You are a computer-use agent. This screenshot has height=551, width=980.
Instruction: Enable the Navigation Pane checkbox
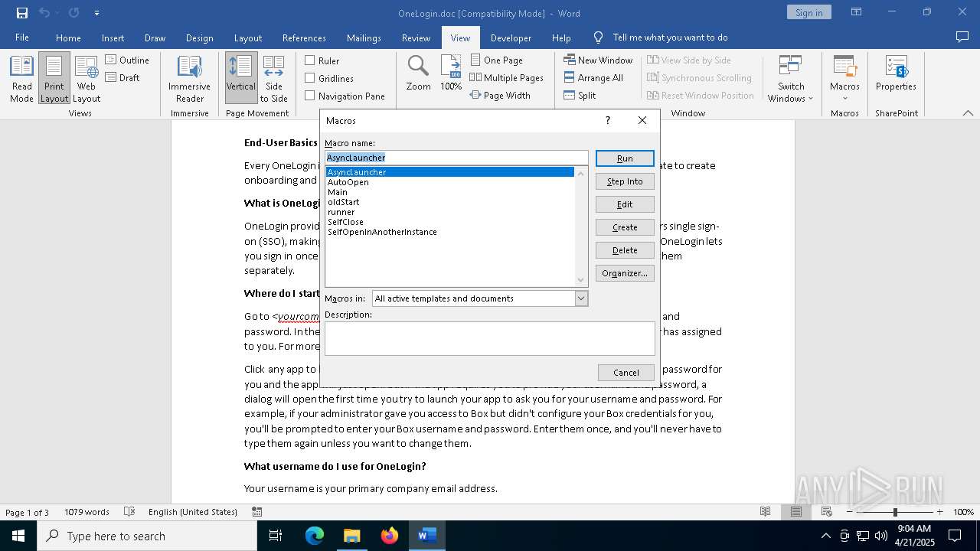310,96
